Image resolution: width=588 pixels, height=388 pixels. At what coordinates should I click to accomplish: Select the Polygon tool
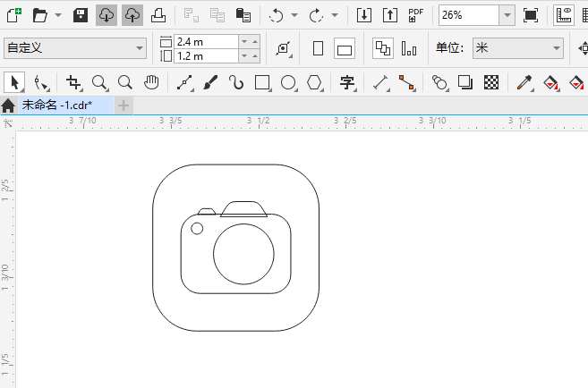pyautogui.click(x=314, y=82)
